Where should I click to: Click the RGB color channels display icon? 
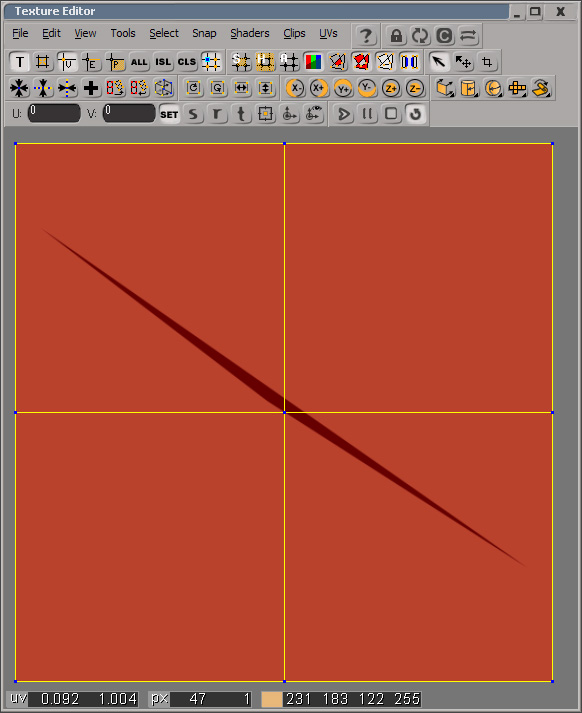(313, 62)
